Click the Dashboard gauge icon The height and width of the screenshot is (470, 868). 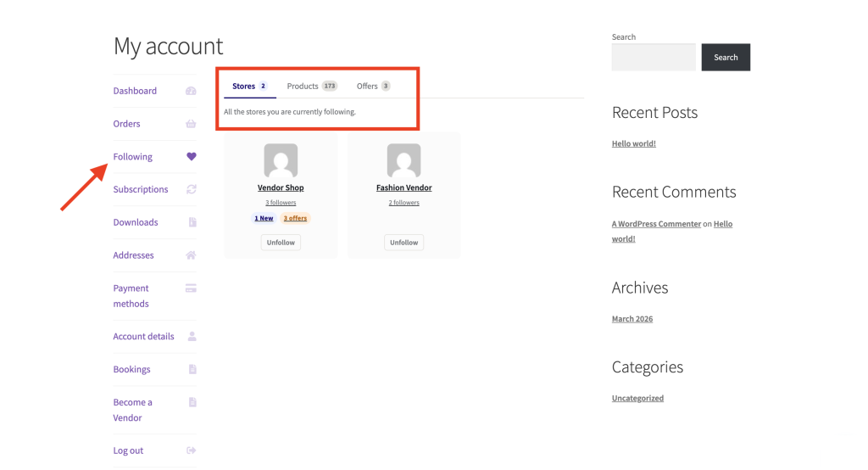(x=191, y=91)
